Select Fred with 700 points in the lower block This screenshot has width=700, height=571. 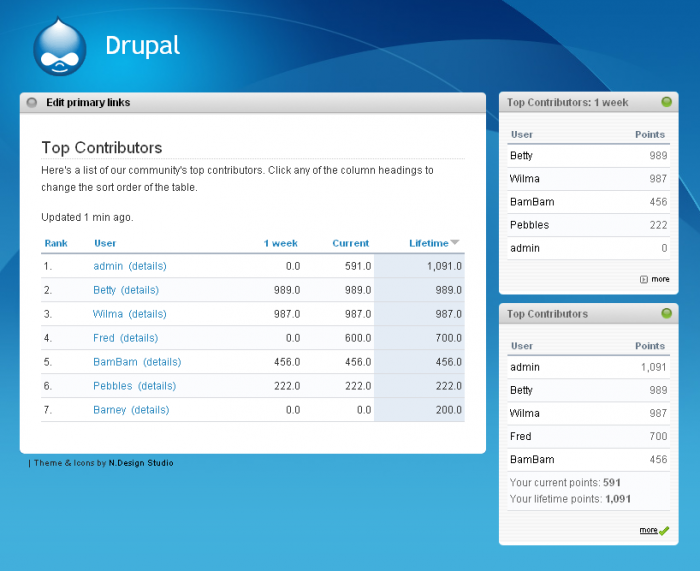521,436
